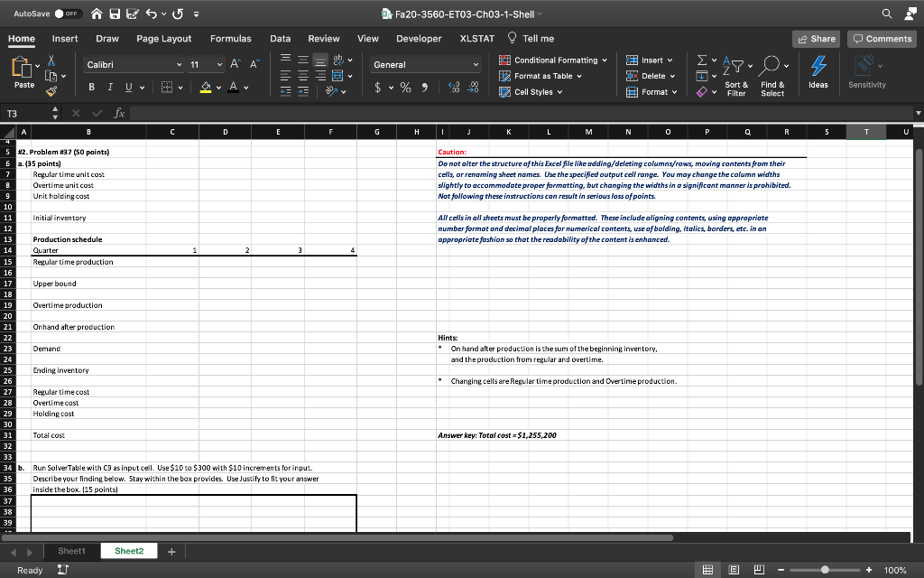This screenshot has height=578, width=924.
Task: Click the Share button
Action: [815, 39]
